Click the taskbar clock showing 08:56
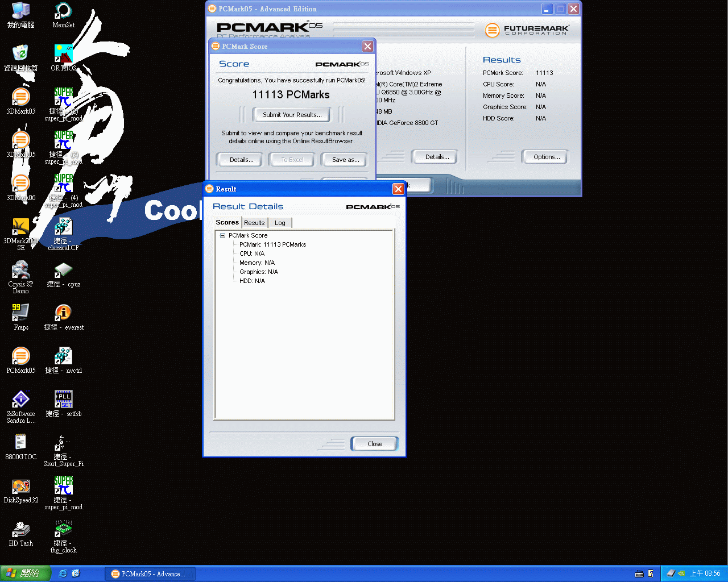This screenshot has height=582, width=728. coord(705,573)
